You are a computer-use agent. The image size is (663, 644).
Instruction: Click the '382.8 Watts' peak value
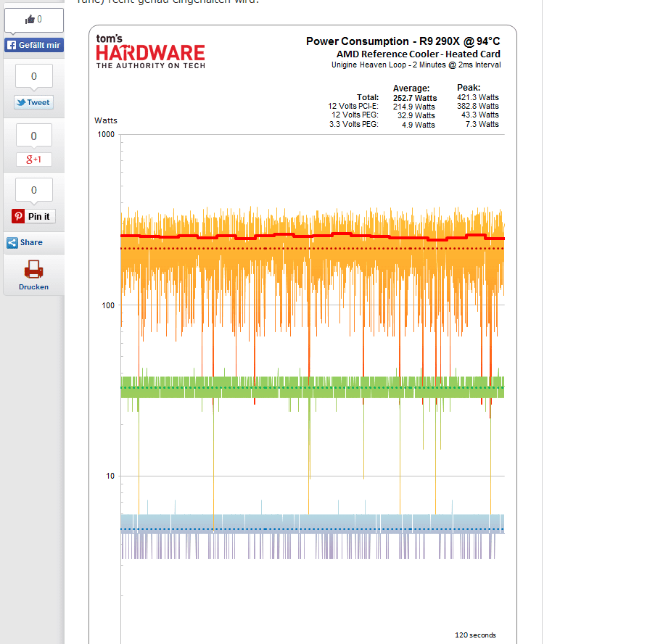coord(478,106)
